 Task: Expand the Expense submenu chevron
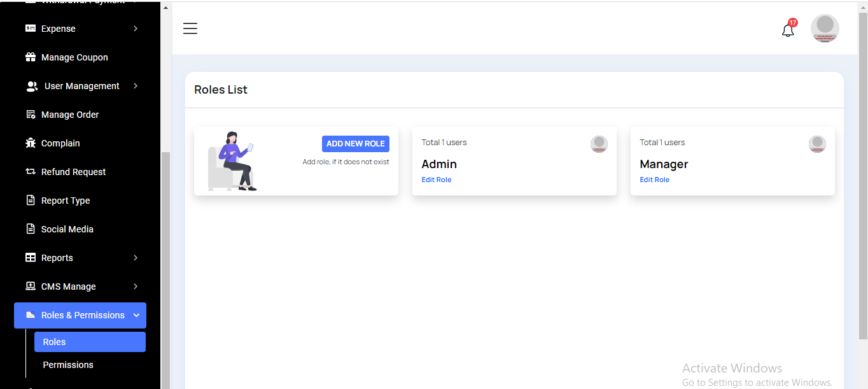coord(136,29)
